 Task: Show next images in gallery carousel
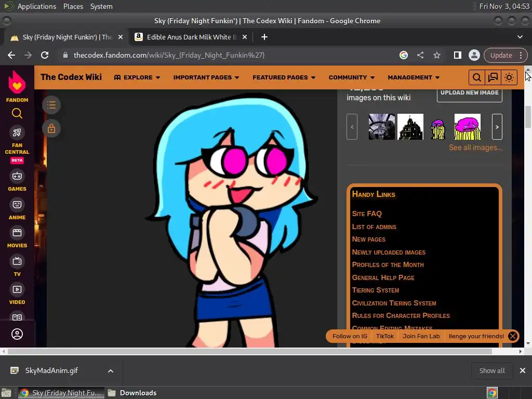497,127
